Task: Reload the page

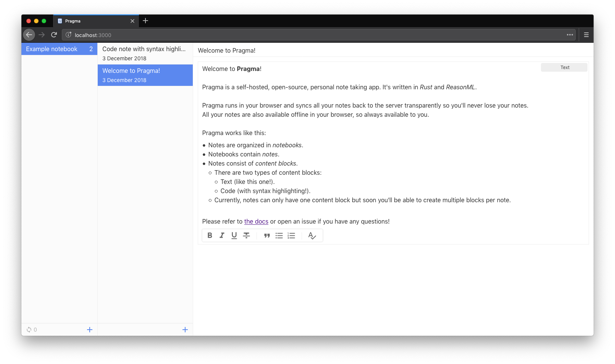Action: pyautogui.click(x=54, y=35)
